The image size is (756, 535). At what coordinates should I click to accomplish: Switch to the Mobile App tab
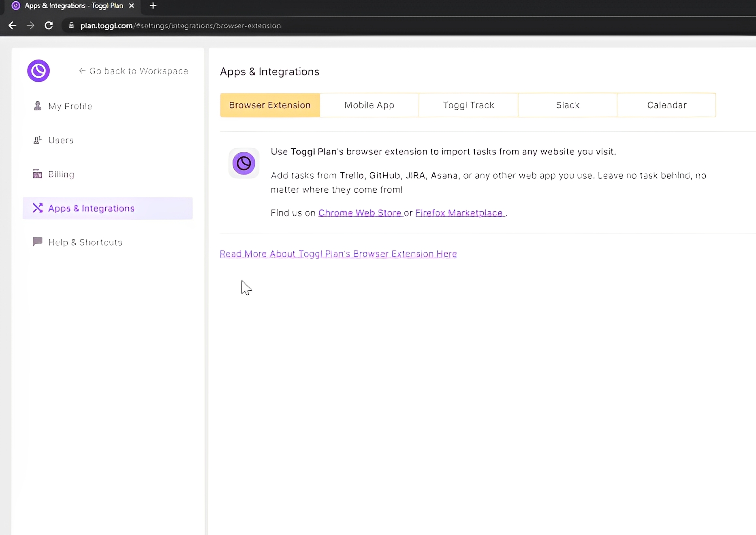(x=369, y=105)
